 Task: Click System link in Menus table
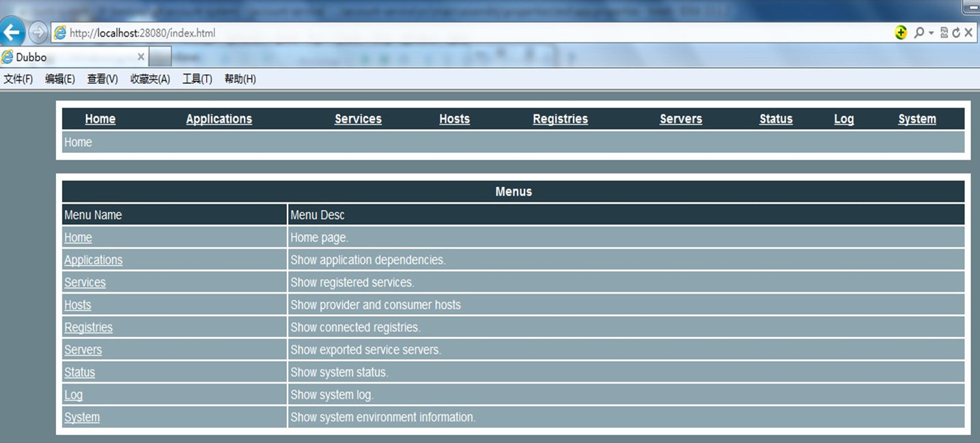tap(82, 418)
